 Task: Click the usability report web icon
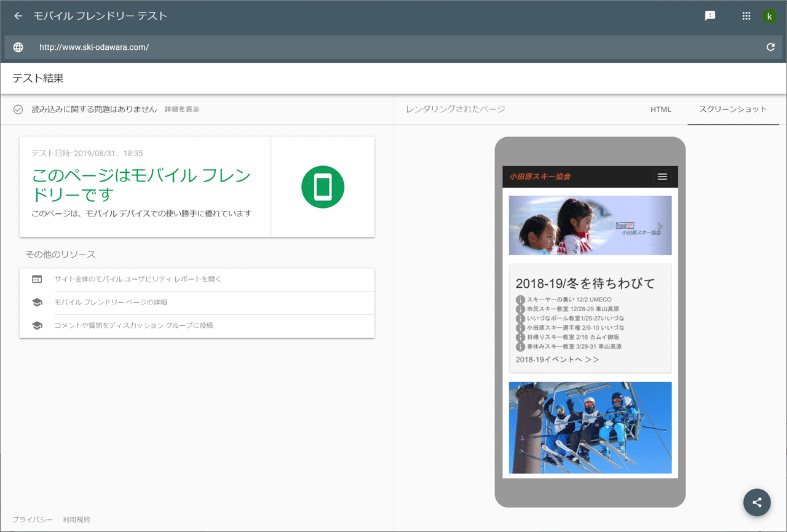point(37,279)
